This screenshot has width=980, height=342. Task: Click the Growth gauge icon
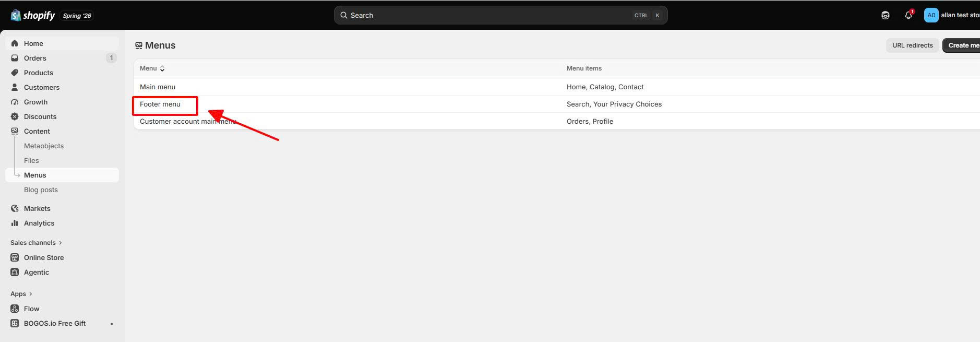point(15,102)
